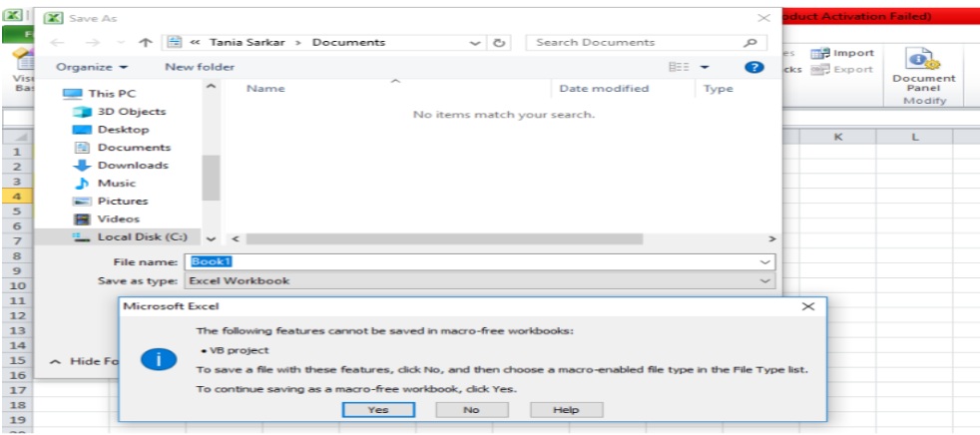The image size is (980, 435).
Task: Collapse the Hide Folders chevron
Action: 55,361
